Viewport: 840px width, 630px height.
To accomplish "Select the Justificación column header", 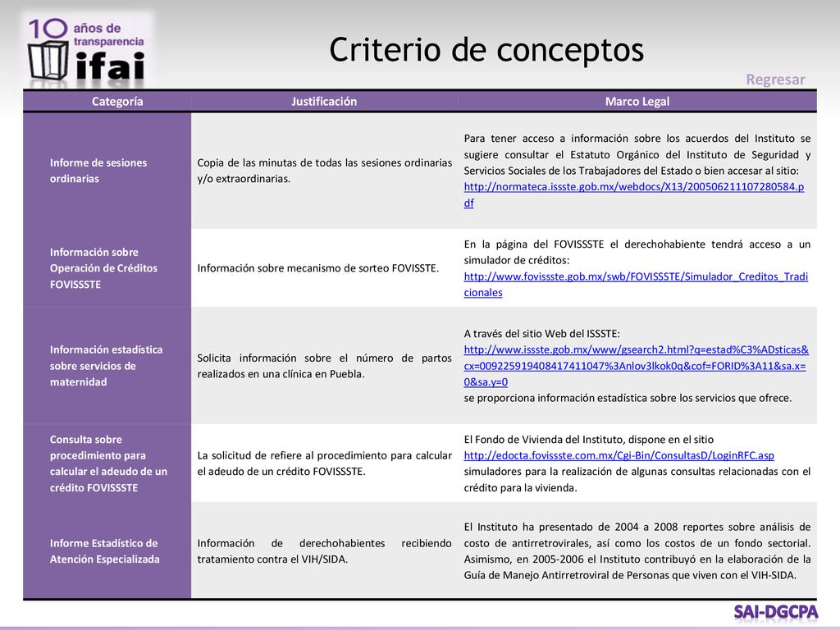I will [324, 101].
